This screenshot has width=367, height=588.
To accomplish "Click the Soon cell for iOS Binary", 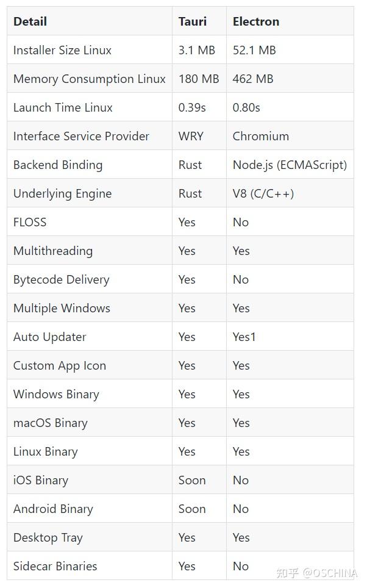I will (x=192, y=480).
